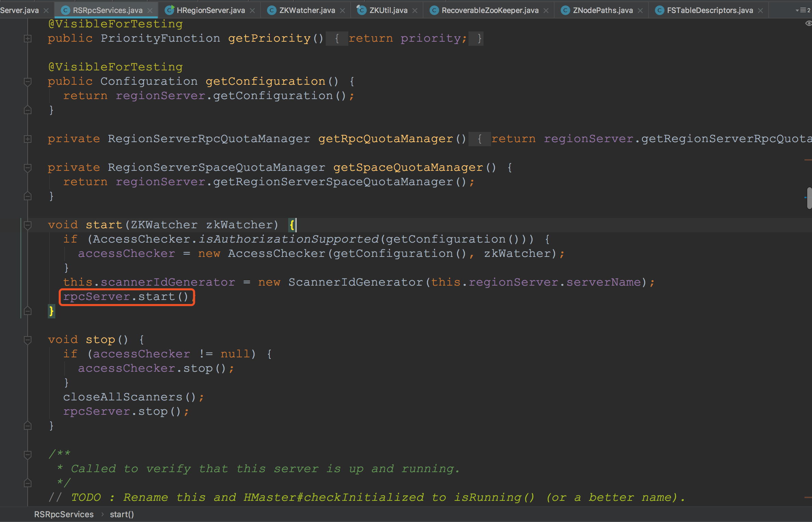Close the ZKWatcher.java tab
The width and height of the screenshot is (812, 522).
(x=342, y=11)
